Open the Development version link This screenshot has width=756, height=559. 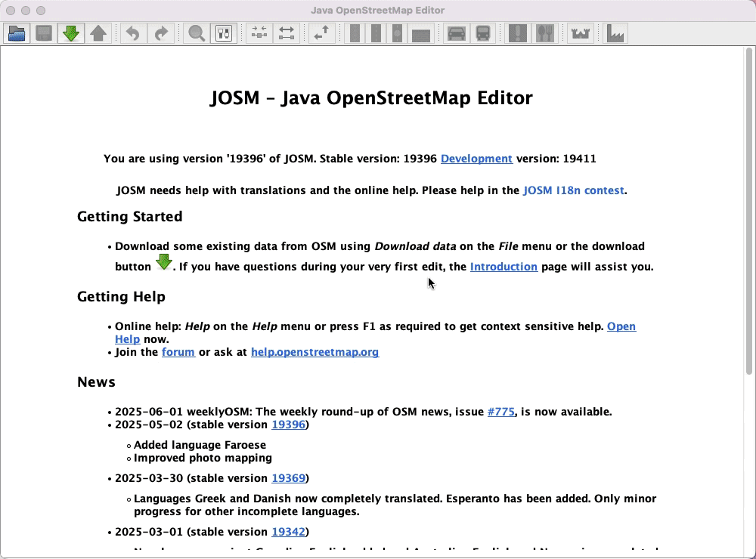[476, 159]
